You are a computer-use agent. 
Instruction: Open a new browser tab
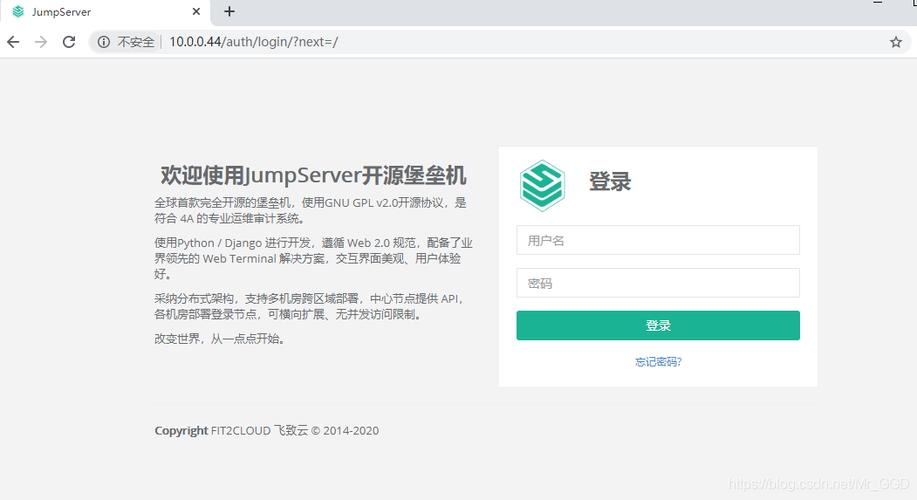229,12
